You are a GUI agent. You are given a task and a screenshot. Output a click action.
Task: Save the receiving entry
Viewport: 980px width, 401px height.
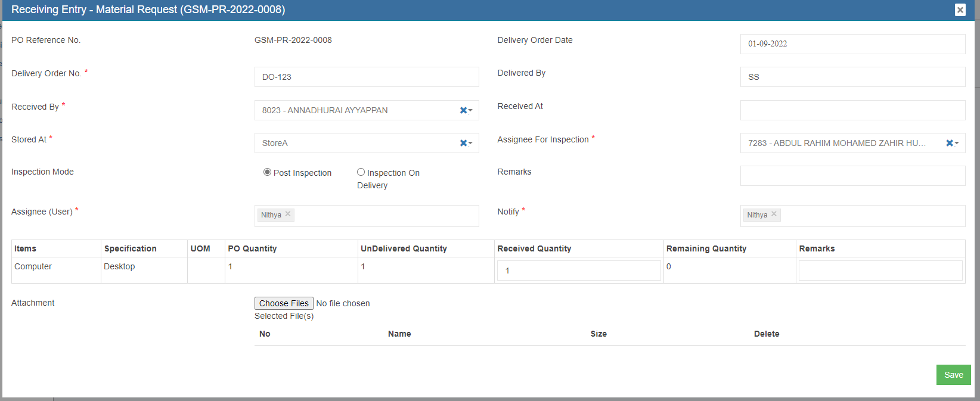coord(953,375)
